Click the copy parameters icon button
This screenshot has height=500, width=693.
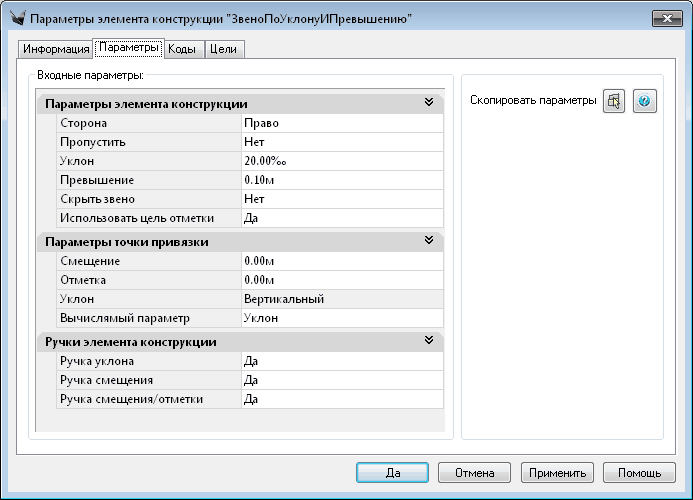point(614,102)
